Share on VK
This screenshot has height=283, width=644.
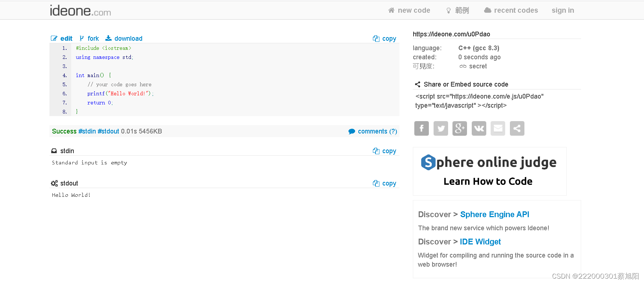(479, 128)
